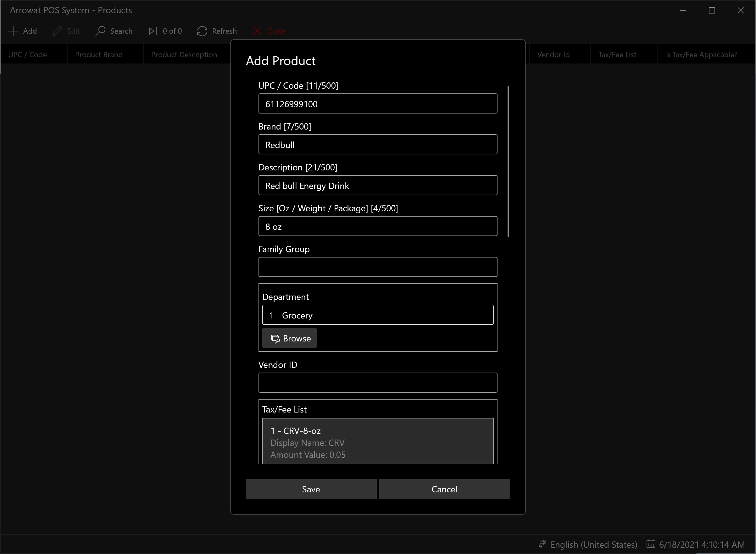Screen dimensions: 756x554
Task: Click the UPC/Code column header
Action: click(28, 55)
